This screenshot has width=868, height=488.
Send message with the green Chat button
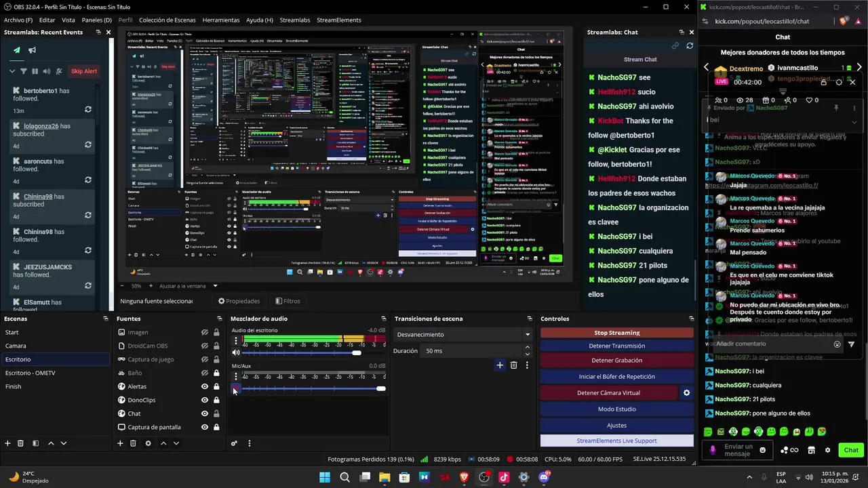click(851, 450)
